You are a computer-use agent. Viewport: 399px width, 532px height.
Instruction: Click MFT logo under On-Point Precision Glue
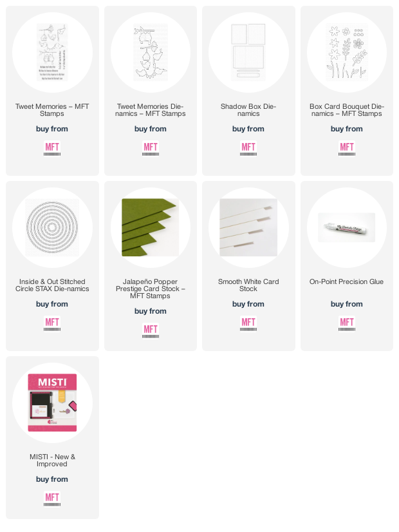click(x=346, y=324)
